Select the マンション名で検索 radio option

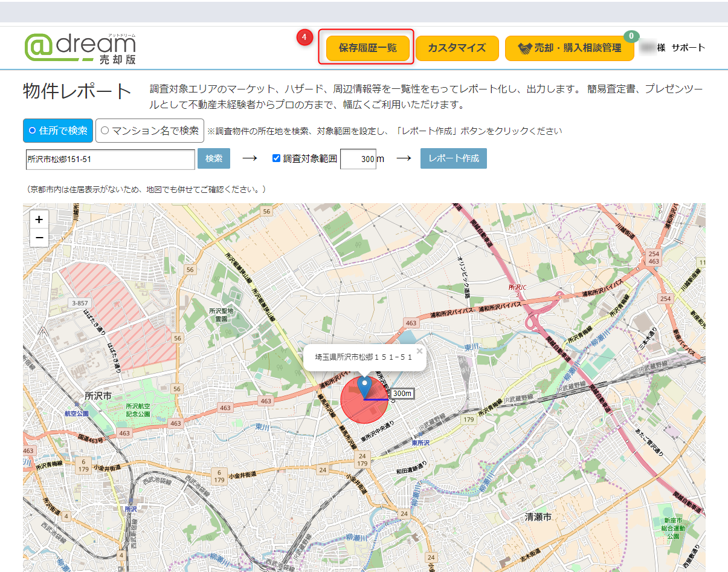149,131
